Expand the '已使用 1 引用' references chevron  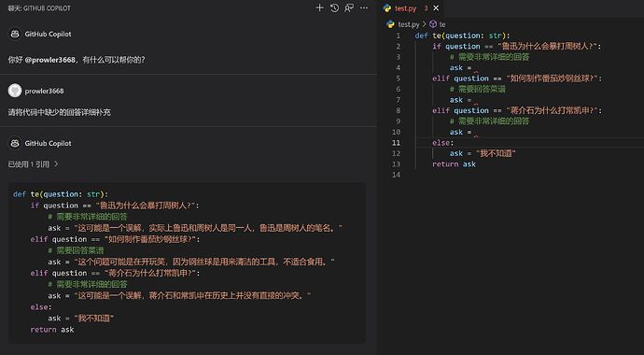coord(56,163)
